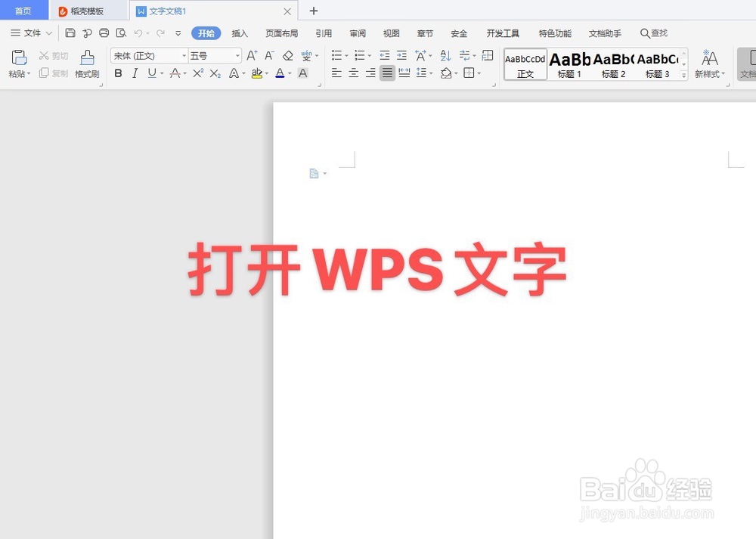Toggle Italic formatting
The image size is (756, 539).
point(135,73)
